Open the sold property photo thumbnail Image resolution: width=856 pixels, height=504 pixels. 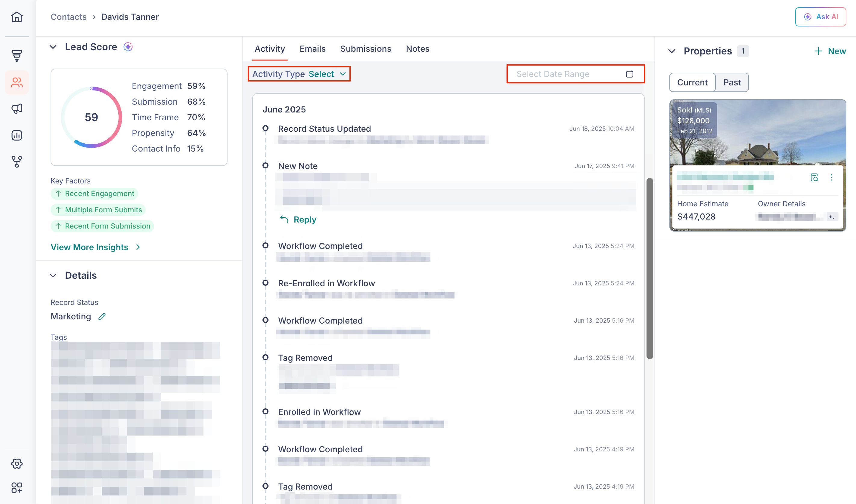758,132
